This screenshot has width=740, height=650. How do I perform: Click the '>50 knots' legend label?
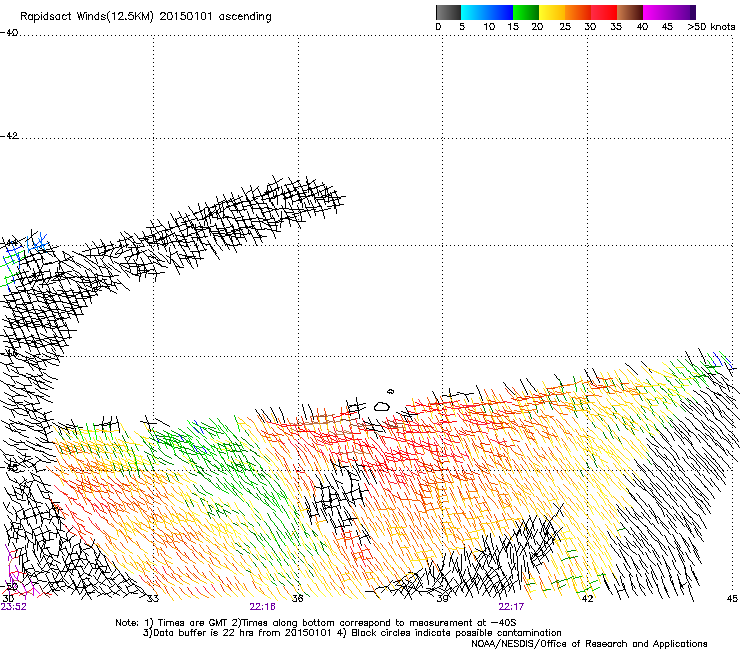pyautogui.click(x=711, y=27)
